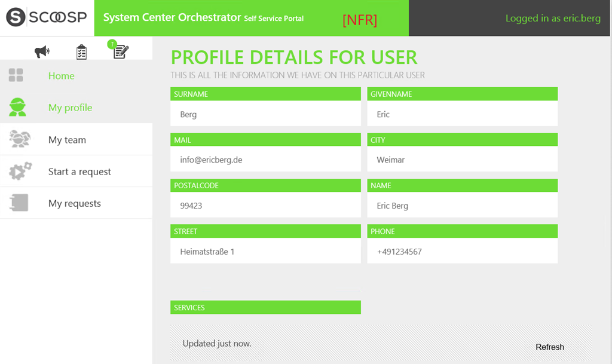Select the Phone field showing +491234567
This screenshot has width=612, height=364.
point(462,252)
